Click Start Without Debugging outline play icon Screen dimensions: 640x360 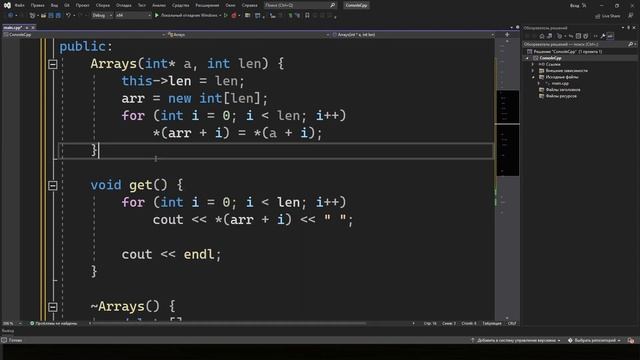point(226,16)
